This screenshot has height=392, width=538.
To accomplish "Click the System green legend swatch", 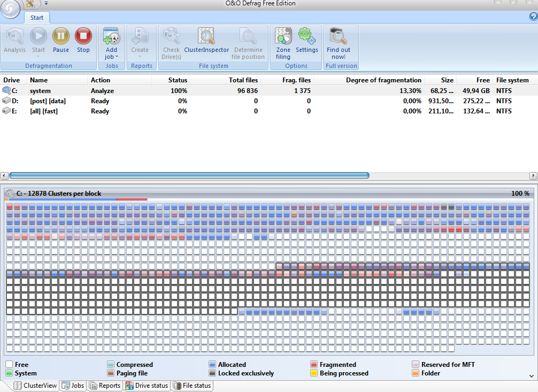I will pos(9,373).
